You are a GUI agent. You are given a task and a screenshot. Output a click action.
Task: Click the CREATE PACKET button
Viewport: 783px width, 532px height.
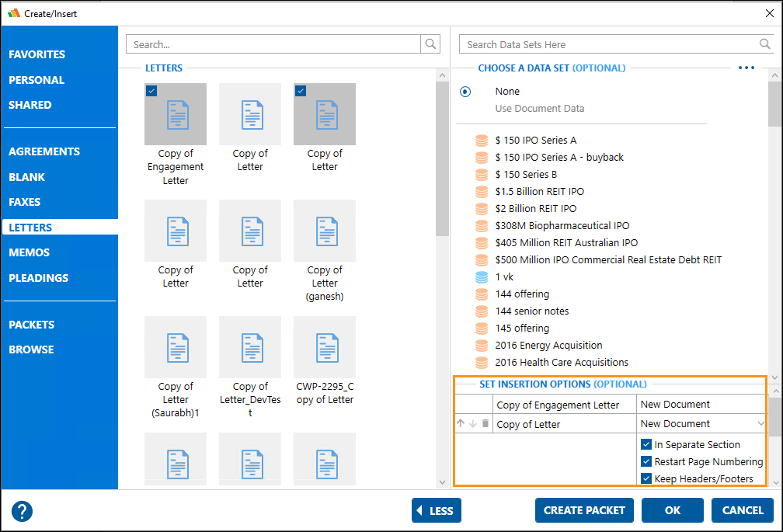pos(584,510)
